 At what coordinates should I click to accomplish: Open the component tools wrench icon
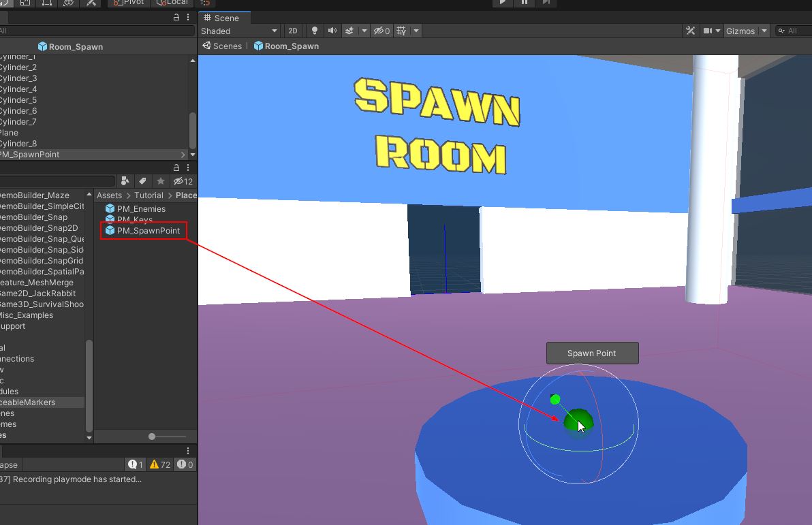click(690, 31)
